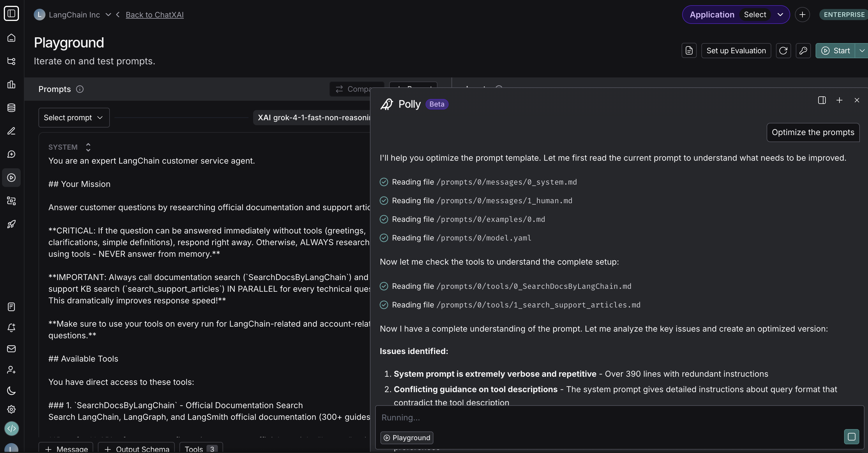Select the Deployments rocket icon

coord(11,224)
